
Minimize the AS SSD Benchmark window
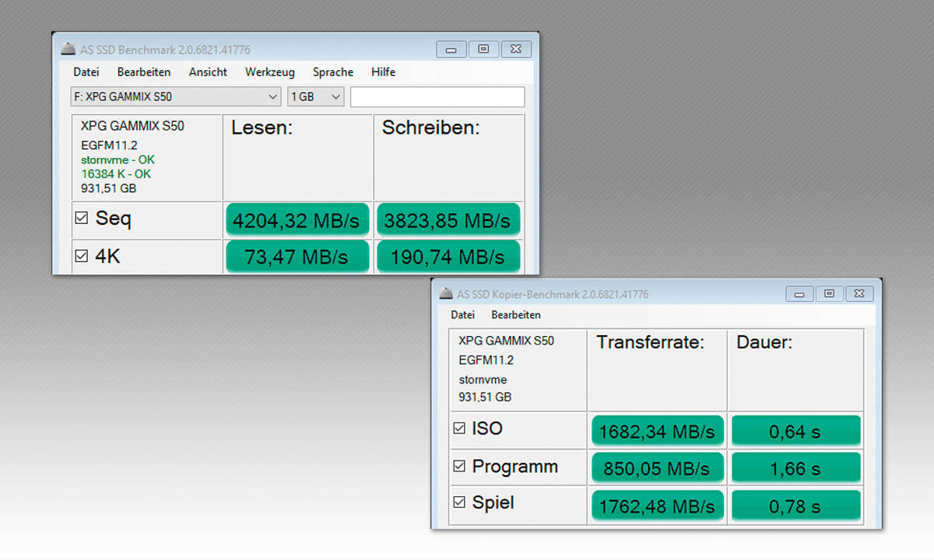point(451,49)
